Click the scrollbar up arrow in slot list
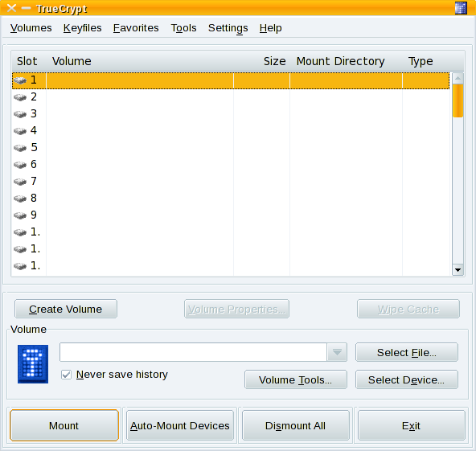The height and width of the screenshot is (451, 476). point(458,79)
